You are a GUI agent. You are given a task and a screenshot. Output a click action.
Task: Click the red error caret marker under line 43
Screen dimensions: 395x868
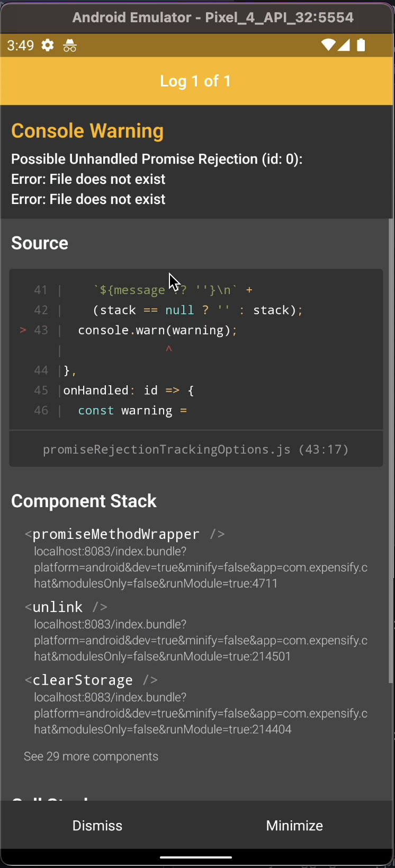tap(169, 349)
